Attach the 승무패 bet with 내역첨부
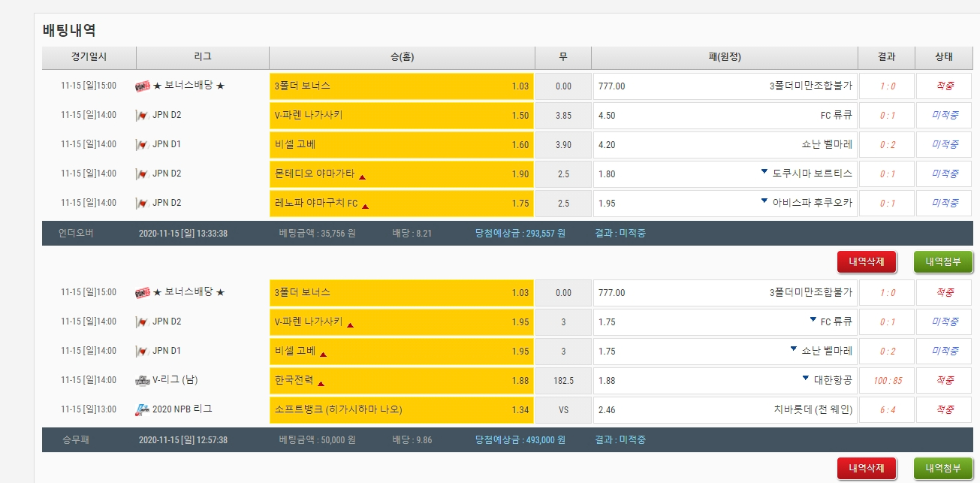 click(x=943, y=469)
